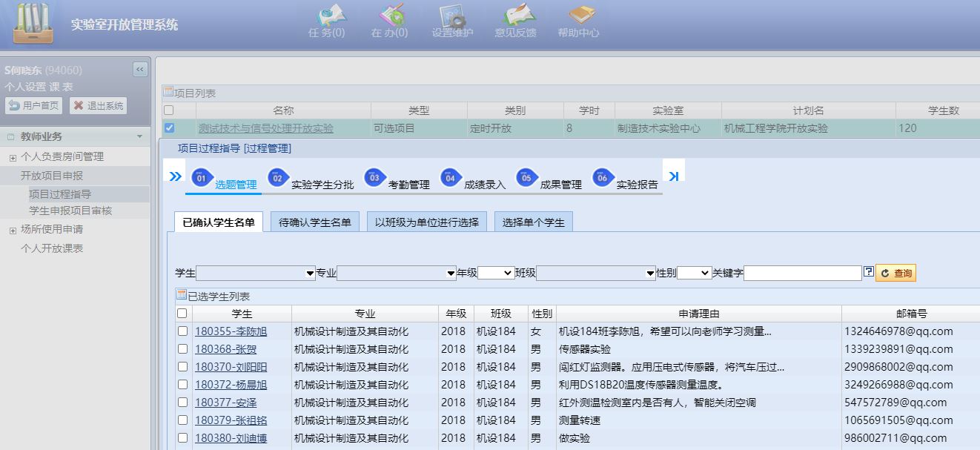The width and height of the screenshot is (980, 450).
Task: Collapse sidebar with the double-arrow icon
Action: point(140,69)
